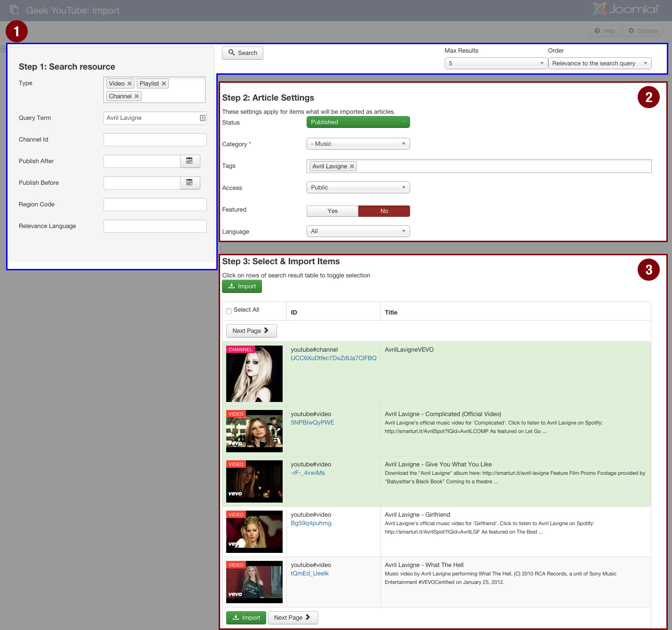The height and width of the screenshot is (630, 672).
Task: Open the Status Published dropdown
Action: click(x=358, y=122)
